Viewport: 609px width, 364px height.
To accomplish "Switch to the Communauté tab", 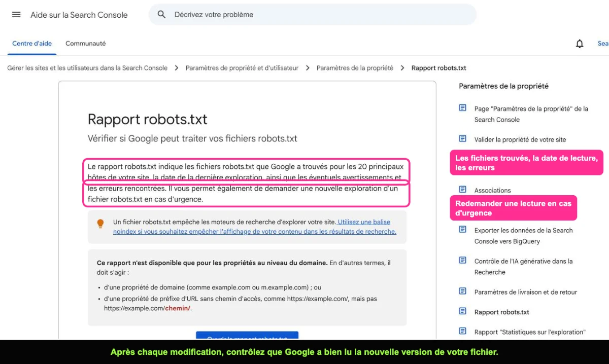I will pos(86,44).
